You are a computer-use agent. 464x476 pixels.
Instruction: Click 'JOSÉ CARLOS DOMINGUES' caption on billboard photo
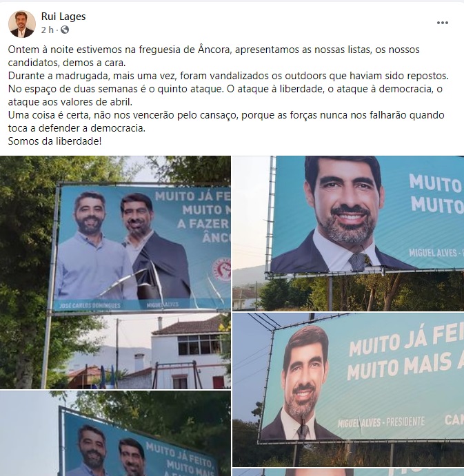pos(90,305)
